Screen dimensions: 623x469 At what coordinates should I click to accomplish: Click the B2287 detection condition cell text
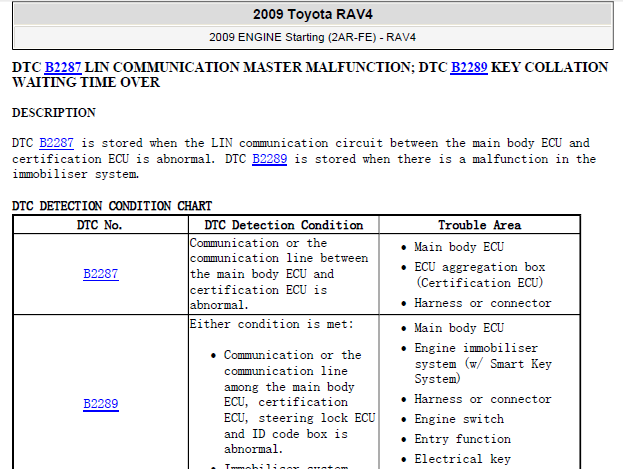click(279, 274)
